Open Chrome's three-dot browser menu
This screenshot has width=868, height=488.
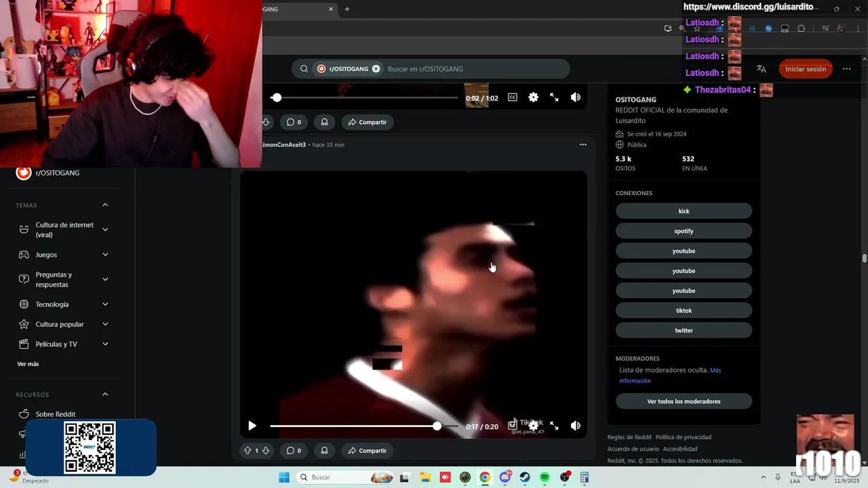[858, 28]
